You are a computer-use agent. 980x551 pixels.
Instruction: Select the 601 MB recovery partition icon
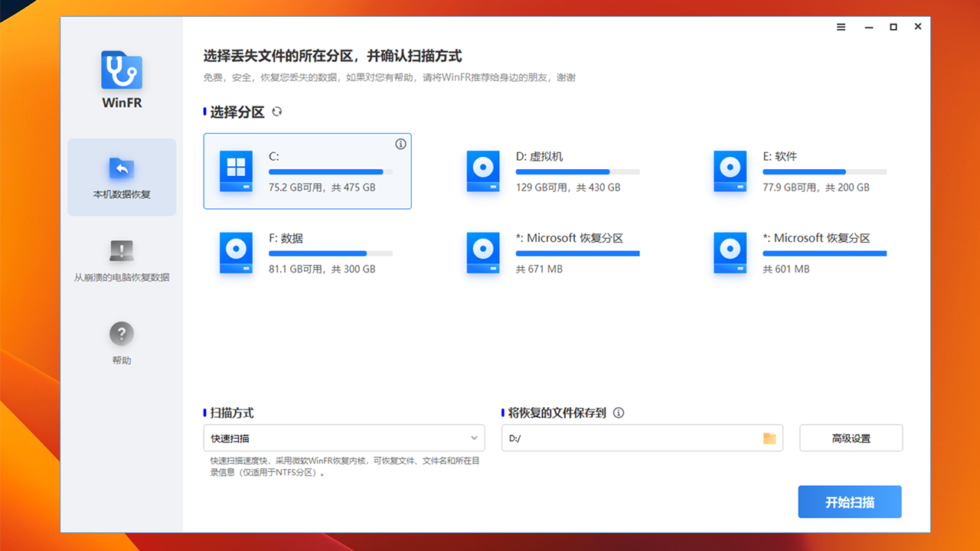tap(730, 253)
